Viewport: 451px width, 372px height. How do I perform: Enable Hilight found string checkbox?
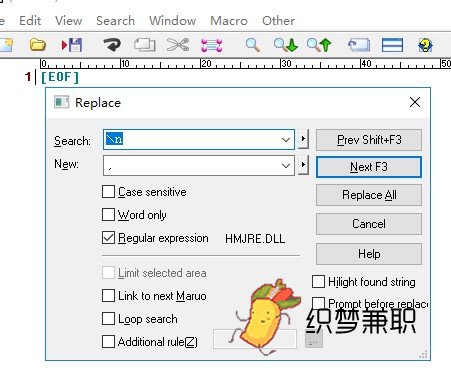click(x=318, y=282)
